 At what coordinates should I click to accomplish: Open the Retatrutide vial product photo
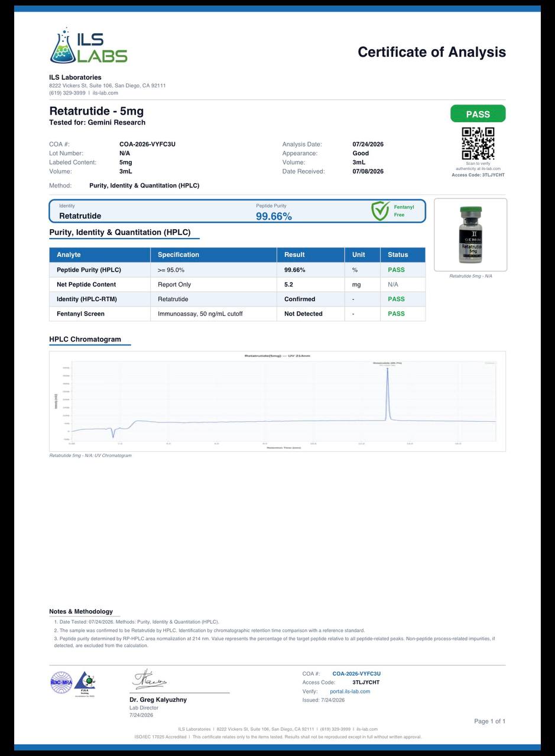tap(470, 234)
